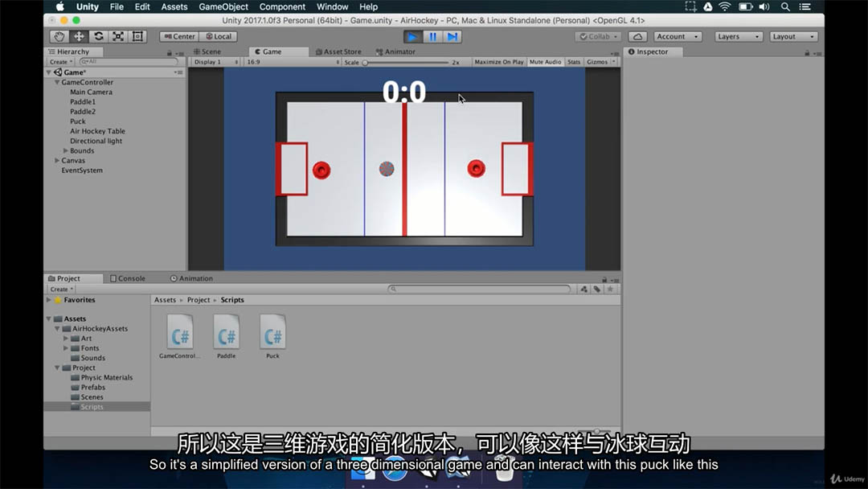Open the Account button
Viewport: 868px width, 489px height.
[x=677, y=36]
